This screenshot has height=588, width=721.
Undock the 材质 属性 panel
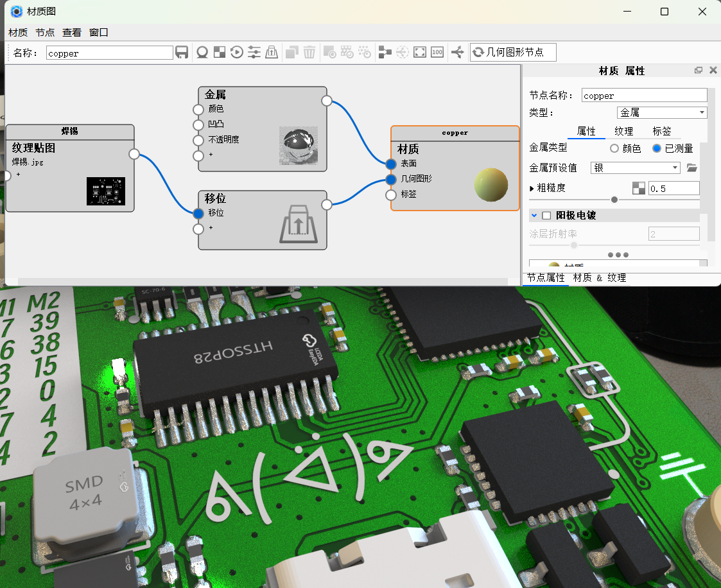[x=699, y=71]
